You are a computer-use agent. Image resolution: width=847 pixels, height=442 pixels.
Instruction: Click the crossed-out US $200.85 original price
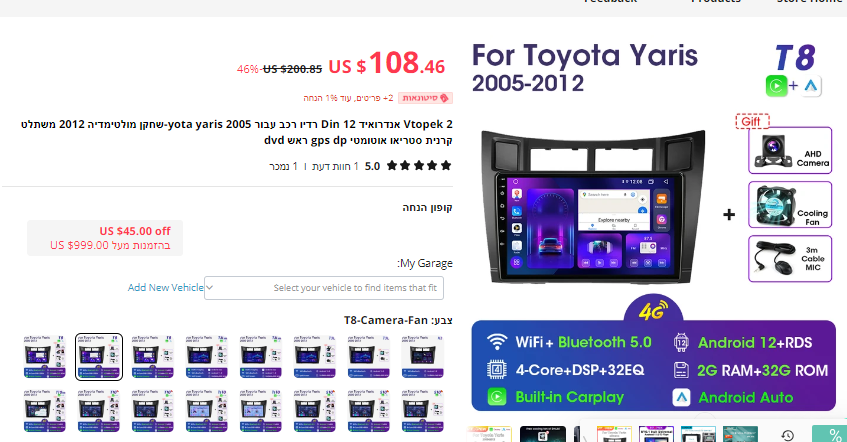292,69
